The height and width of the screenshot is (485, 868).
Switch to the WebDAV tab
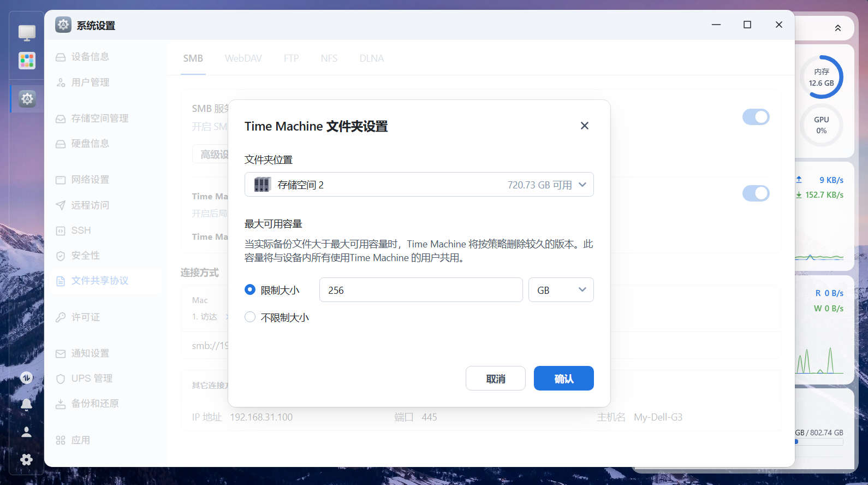coord(243,58)
